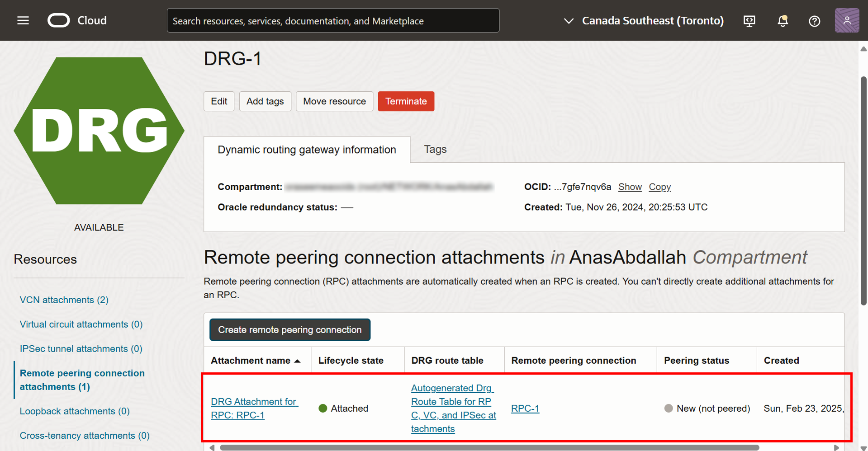Open Cross-tenancy attachments (0)

[85, 435]
